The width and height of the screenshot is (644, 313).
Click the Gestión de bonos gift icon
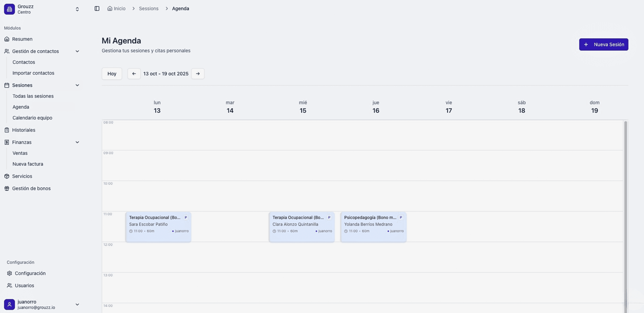[6, 188]
